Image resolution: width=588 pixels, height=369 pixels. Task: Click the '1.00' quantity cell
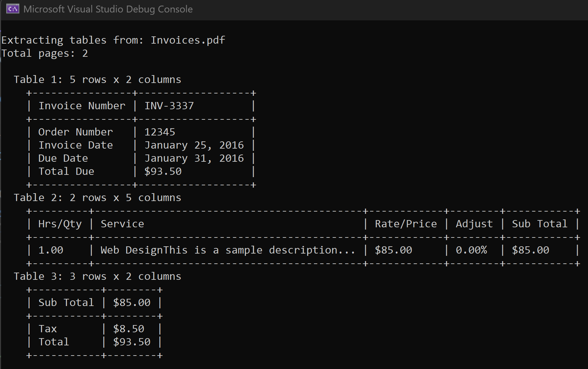(x=51, y=250)
